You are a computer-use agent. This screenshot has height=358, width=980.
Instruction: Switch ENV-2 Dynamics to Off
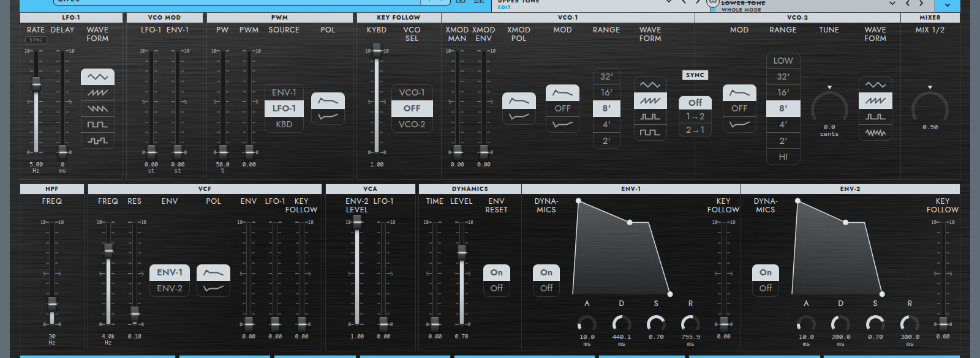click(x=766, y=288)
